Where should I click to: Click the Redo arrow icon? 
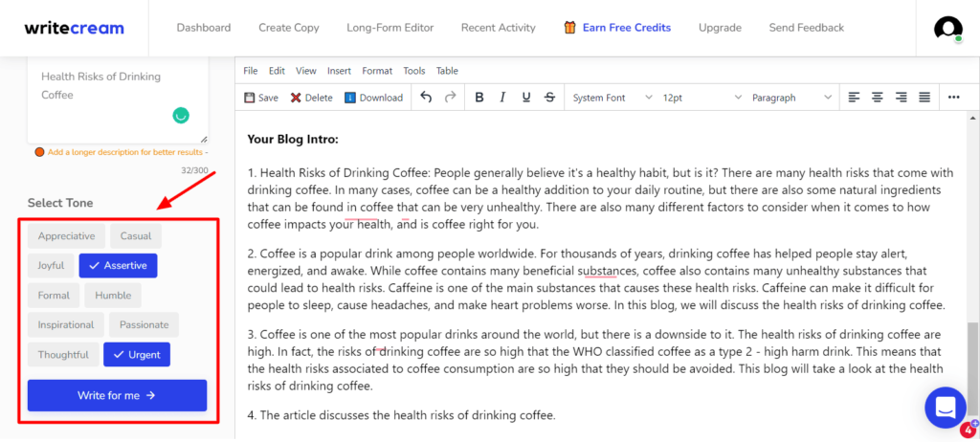[x=450, y=98]
